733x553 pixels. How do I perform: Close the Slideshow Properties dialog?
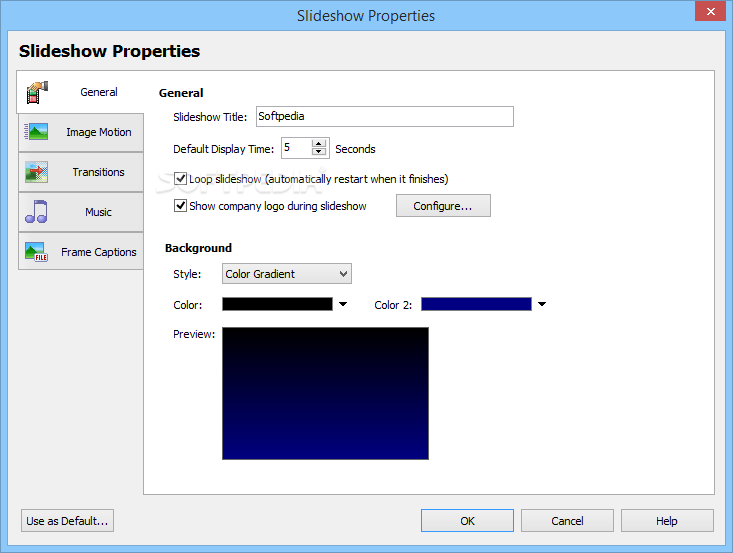(710, 11)
